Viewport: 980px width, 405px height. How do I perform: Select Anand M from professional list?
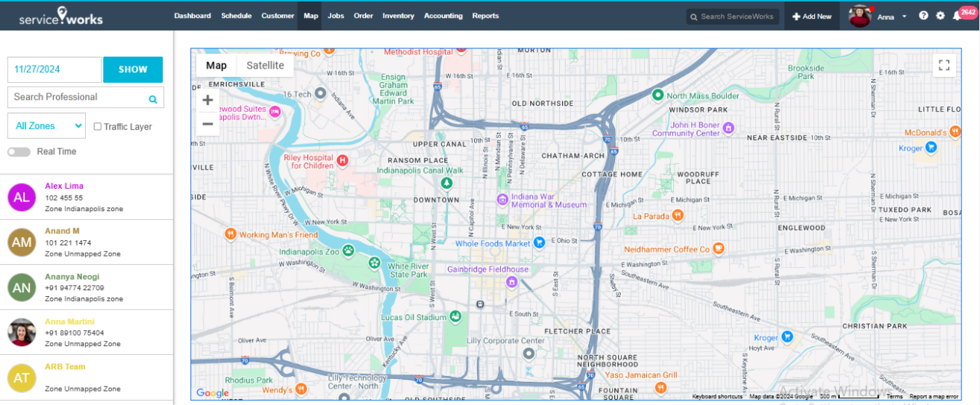click(87, 242)
